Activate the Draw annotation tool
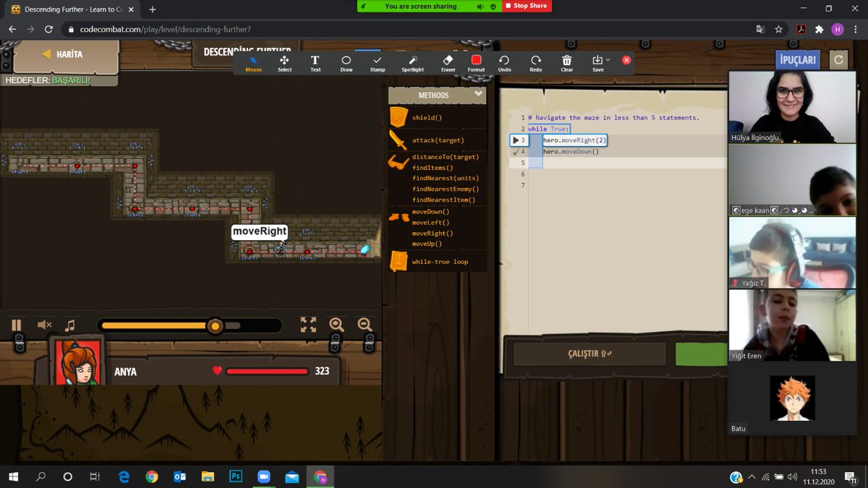This screenshot has height=488, width=868. point(346,64)
